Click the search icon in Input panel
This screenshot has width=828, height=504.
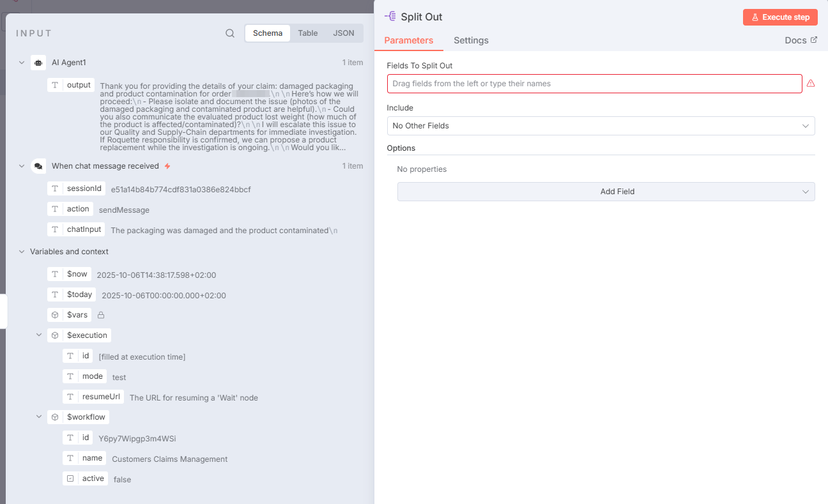[x=230, y=33]
